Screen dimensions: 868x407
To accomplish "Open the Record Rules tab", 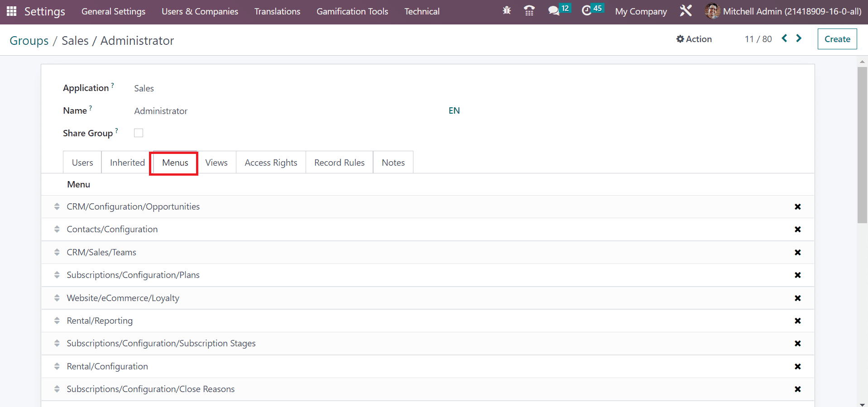I will tap(339, 163).
